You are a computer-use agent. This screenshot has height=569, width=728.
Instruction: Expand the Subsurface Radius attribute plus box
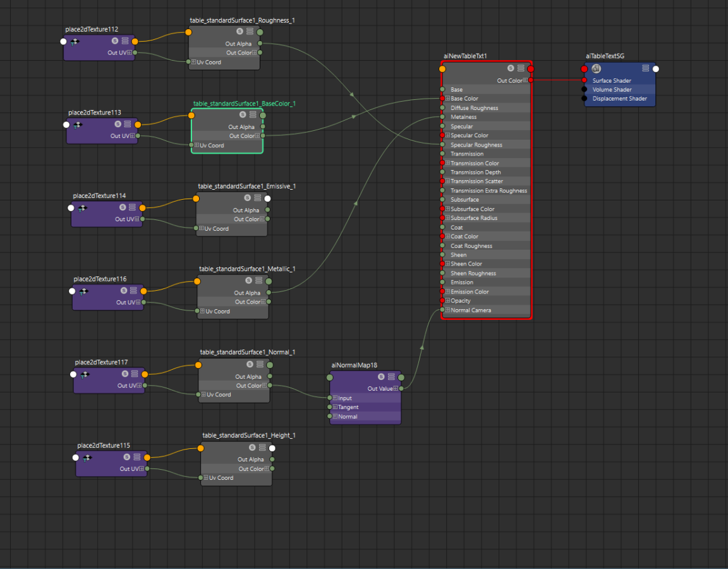447,218
